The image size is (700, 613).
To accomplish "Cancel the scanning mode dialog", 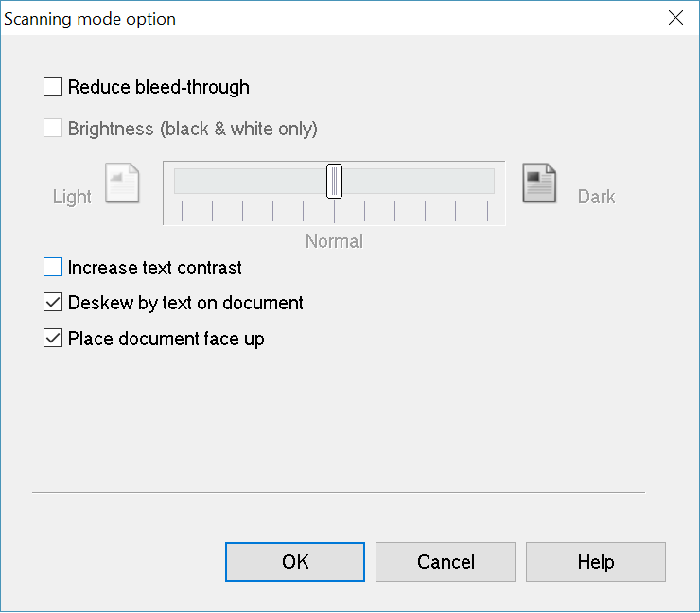I will tap(446, 562).
